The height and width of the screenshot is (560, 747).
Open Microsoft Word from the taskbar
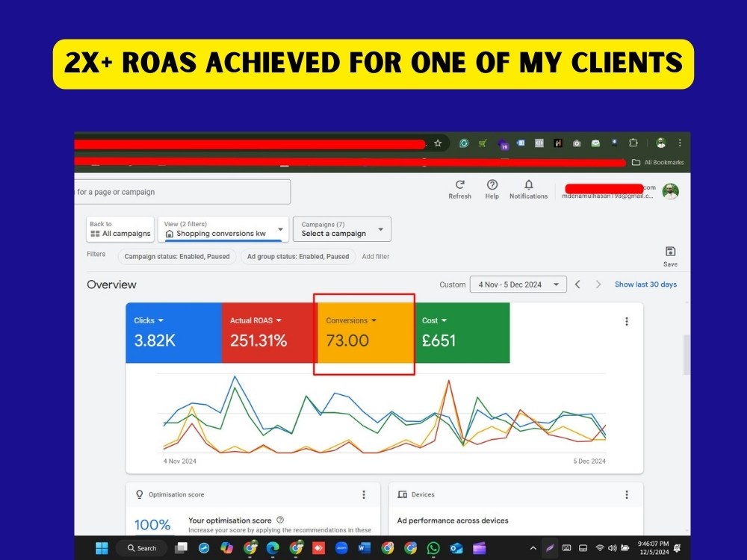click(365, 548)
